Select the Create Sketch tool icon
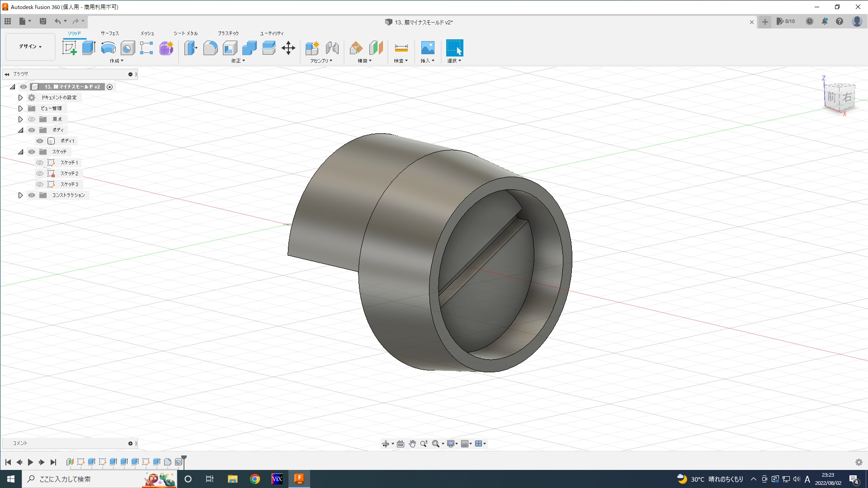The height and width of the screenshot is (488, 868). [69, 48]
